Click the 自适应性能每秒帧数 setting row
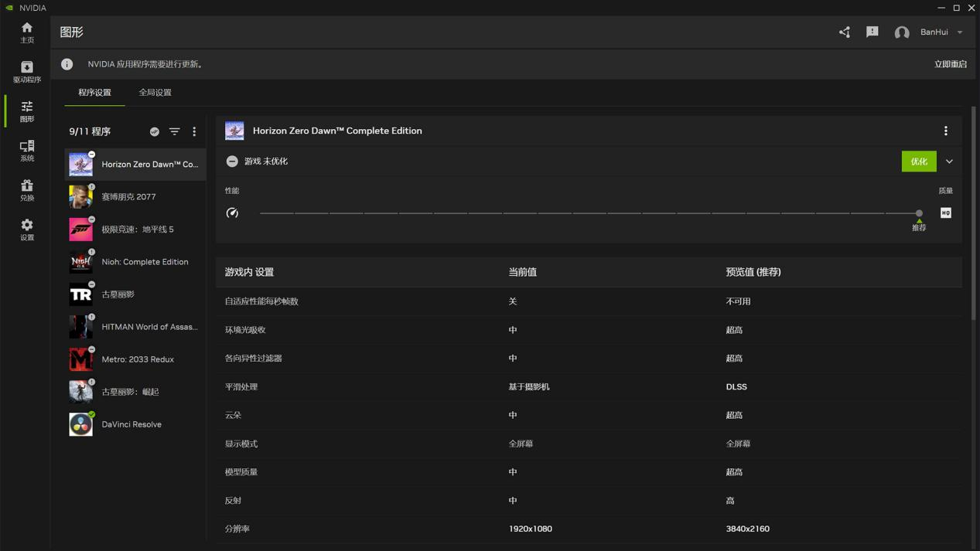This screenshot has height=551, width=980. pos(589,301)
